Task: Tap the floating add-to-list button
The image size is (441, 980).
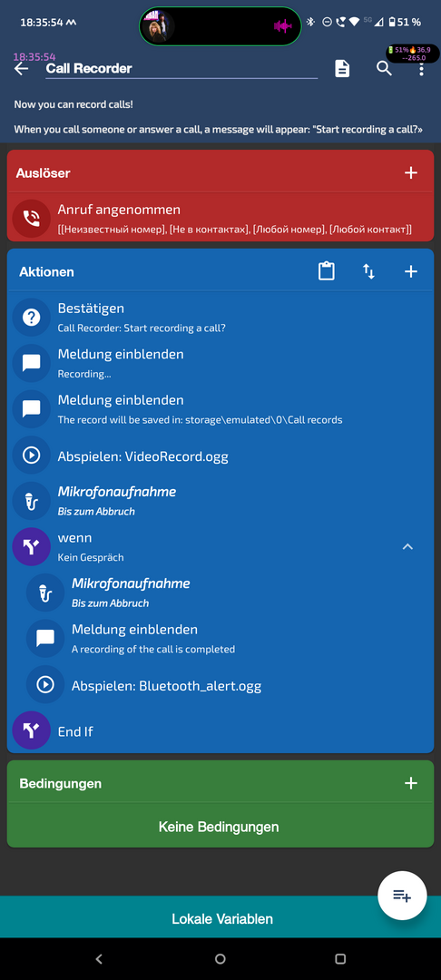Action: coord(402,896)
